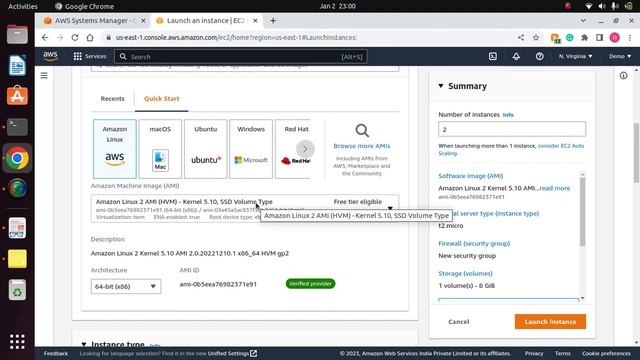Open the Files app in dock
Image resolution: width=640 pixels, height=360 pixels.
pyautogui.click(x=17, y=34)
